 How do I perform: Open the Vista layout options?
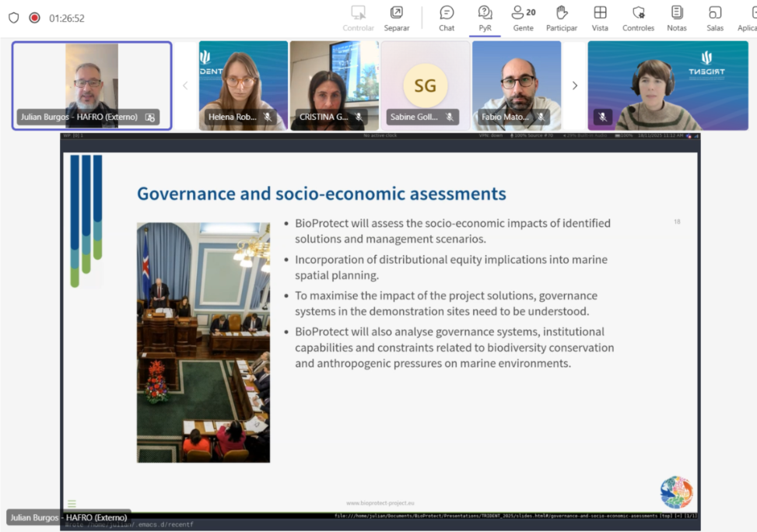tap(600, 18)
